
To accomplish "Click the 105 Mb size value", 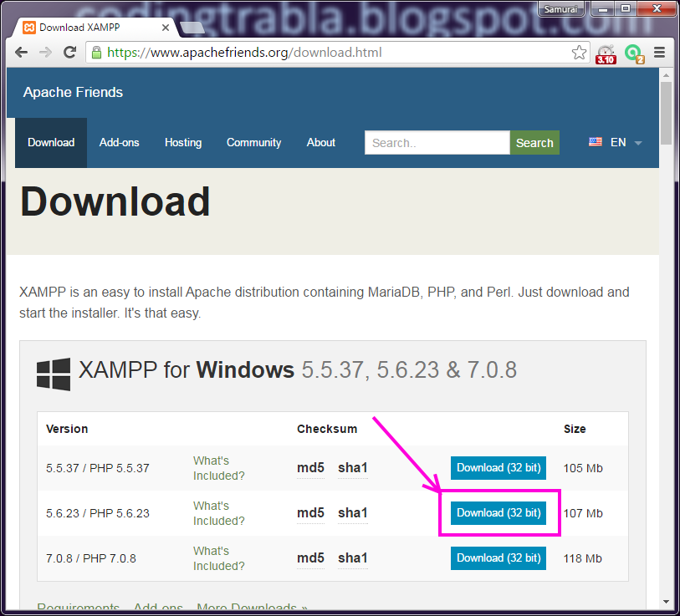I will [x=583, y=469].
